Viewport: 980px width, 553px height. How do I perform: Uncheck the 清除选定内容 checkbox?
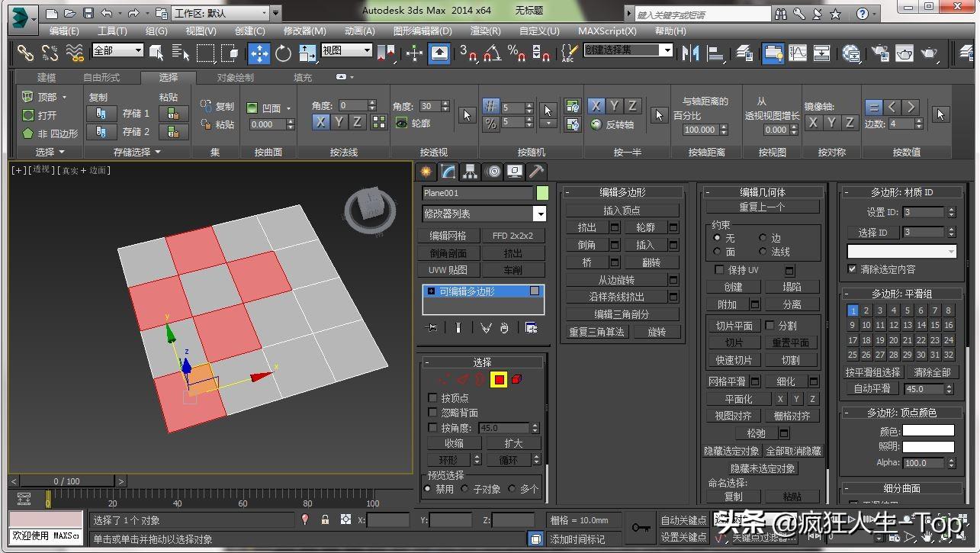852,269
